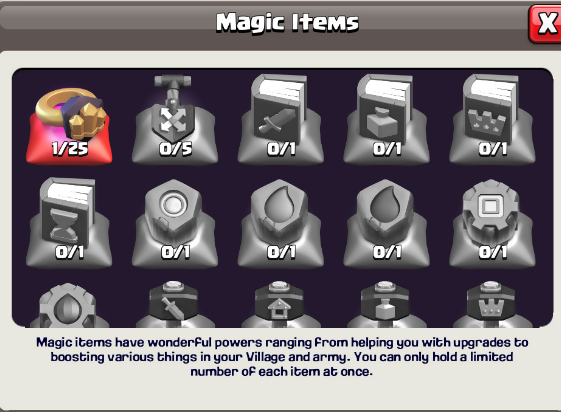The image size is (561, 412).
Task: Click the 1/25 count label on red pillow
Action: click(69, 148)
